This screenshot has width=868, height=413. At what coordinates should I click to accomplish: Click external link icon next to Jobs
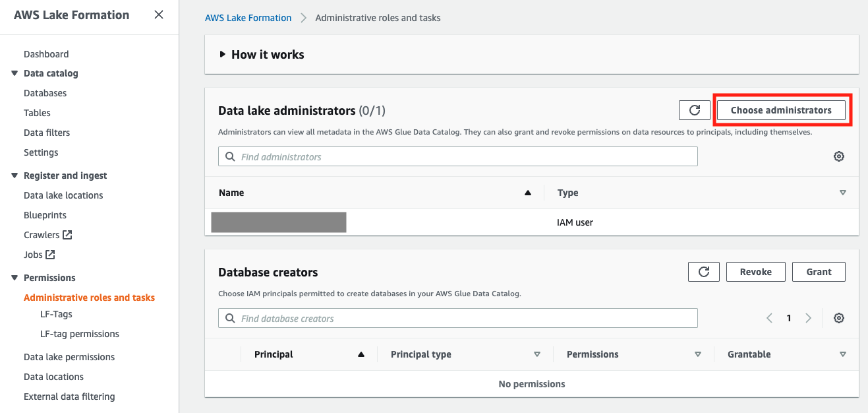pyautogui.click(x=50, y=255)
